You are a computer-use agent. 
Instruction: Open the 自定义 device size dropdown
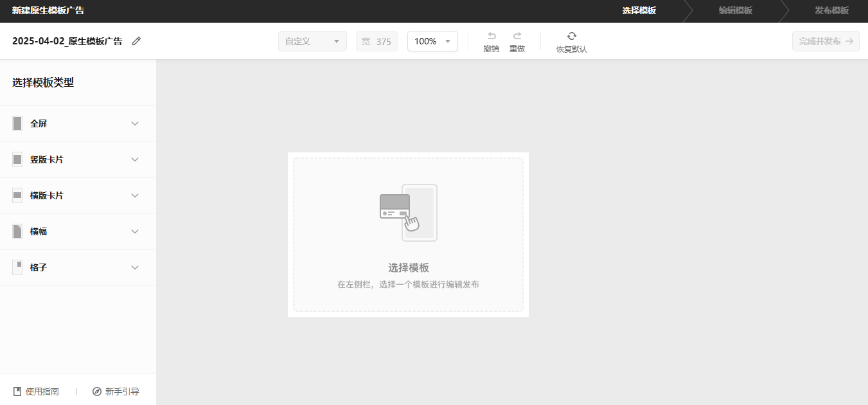[312, 41]
